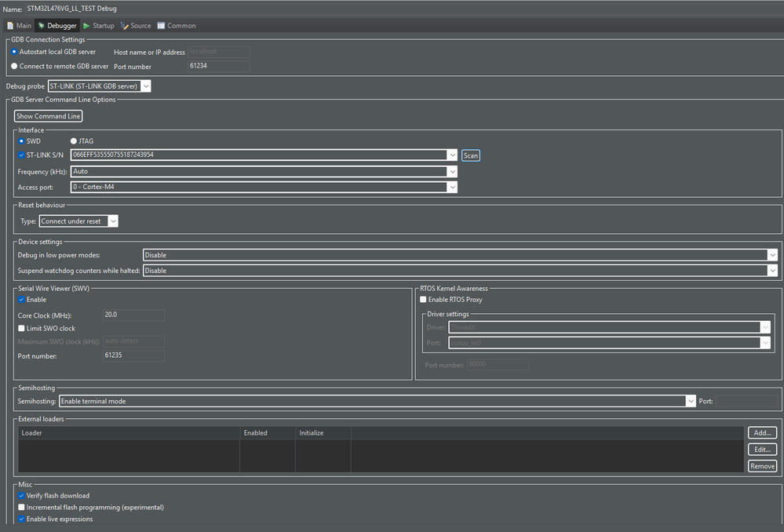Enable Limit SWO clock checkbox
The width and height of the screenshot is (784, 532).
click(x=21, y=329)
